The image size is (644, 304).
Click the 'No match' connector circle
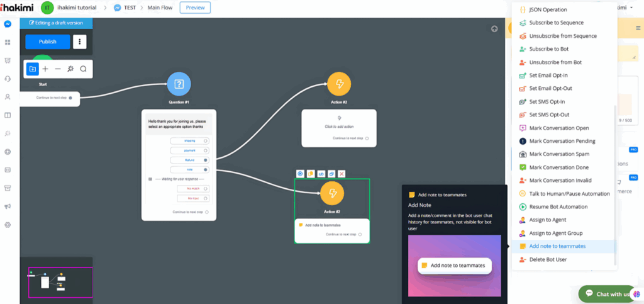click(206, 189)
